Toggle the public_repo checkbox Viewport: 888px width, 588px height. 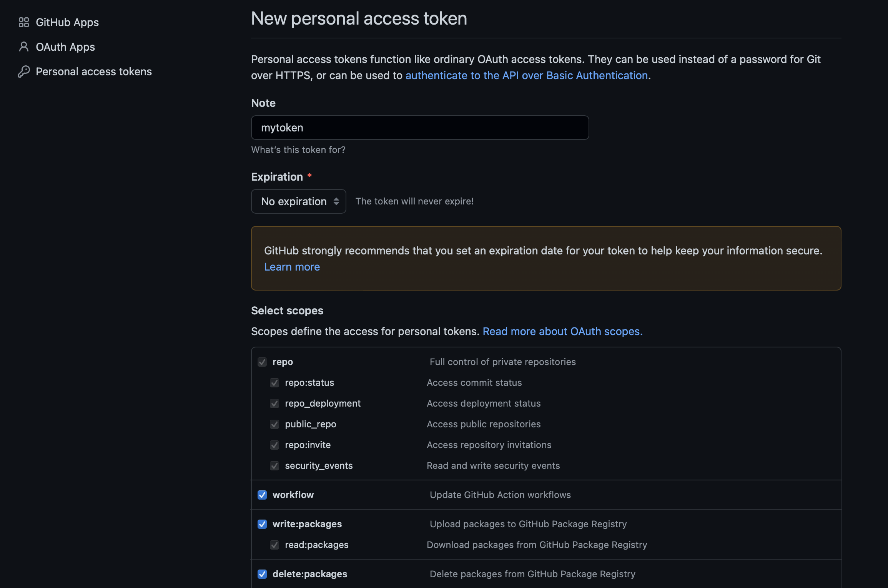click(x=274, y=424)
